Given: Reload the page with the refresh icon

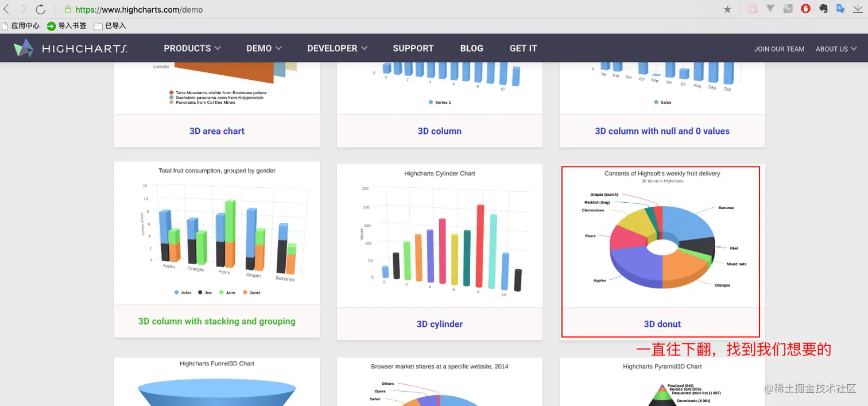Looking at the screenshot, I should [x=40, y=9].
